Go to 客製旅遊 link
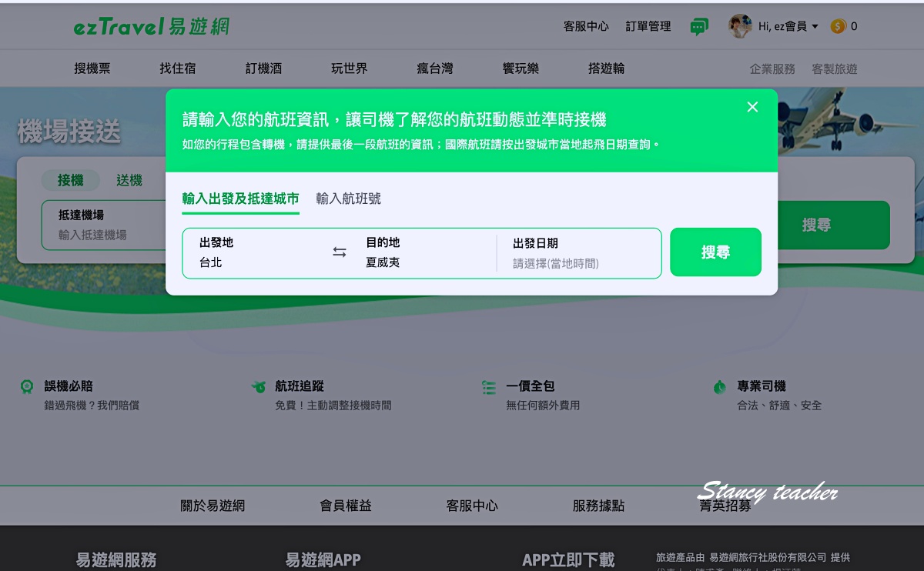 (x=835, y=68)
